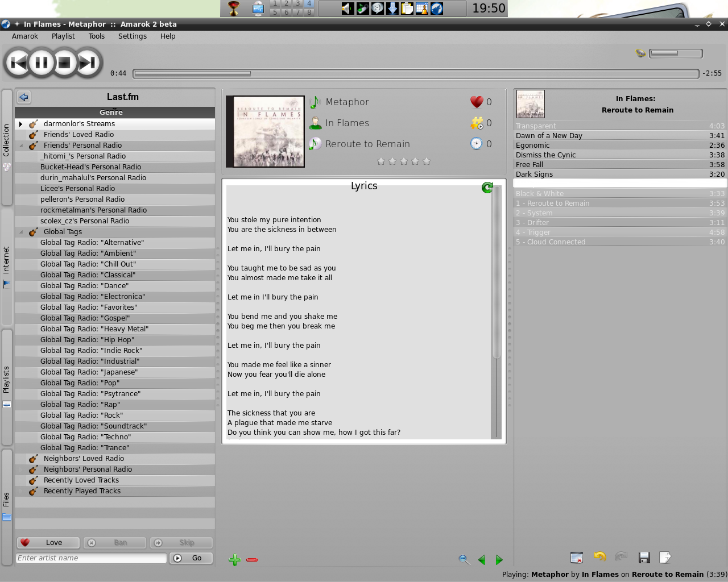Screen dimensions: 728x582
Task: Click the greyed redo arrow icon
Action: pos(621,557)
